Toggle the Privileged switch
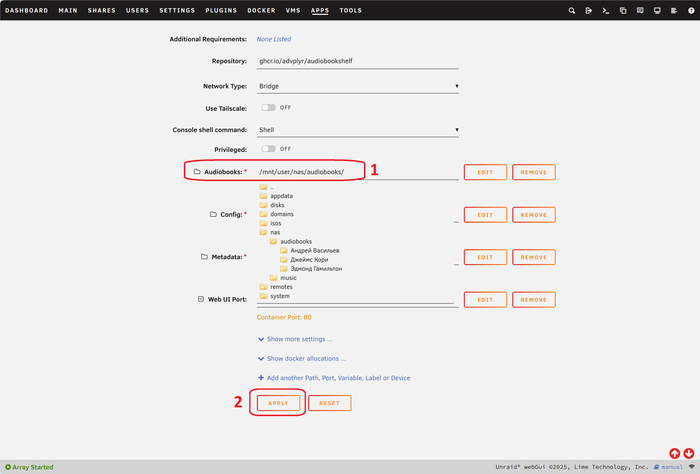700x474 pixels. pyautogui.click(x=268, y=149)
